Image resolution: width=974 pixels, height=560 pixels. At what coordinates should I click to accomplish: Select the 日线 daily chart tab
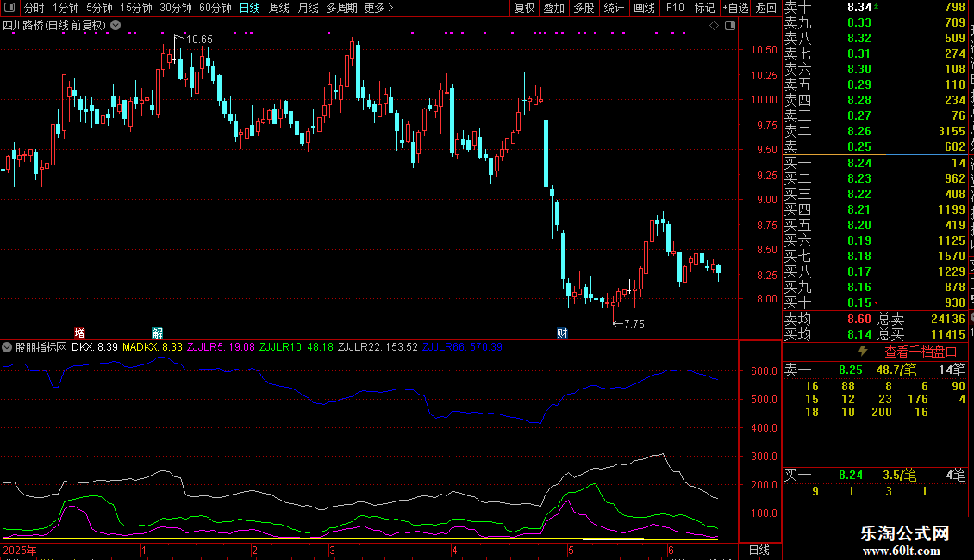pos(250,8)
